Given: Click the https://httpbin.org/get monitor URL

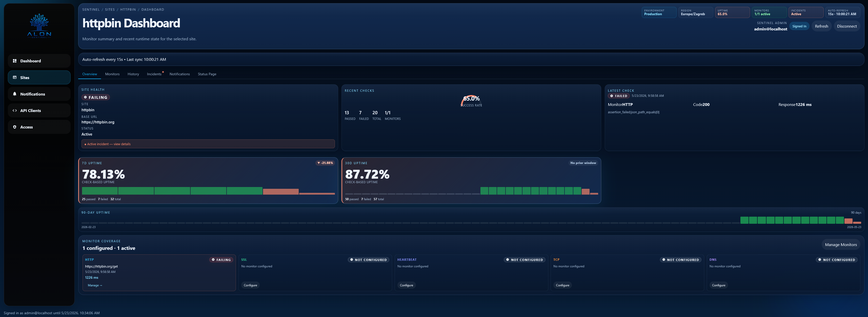Looking at the screenshot, I should [x=102, y=266].
